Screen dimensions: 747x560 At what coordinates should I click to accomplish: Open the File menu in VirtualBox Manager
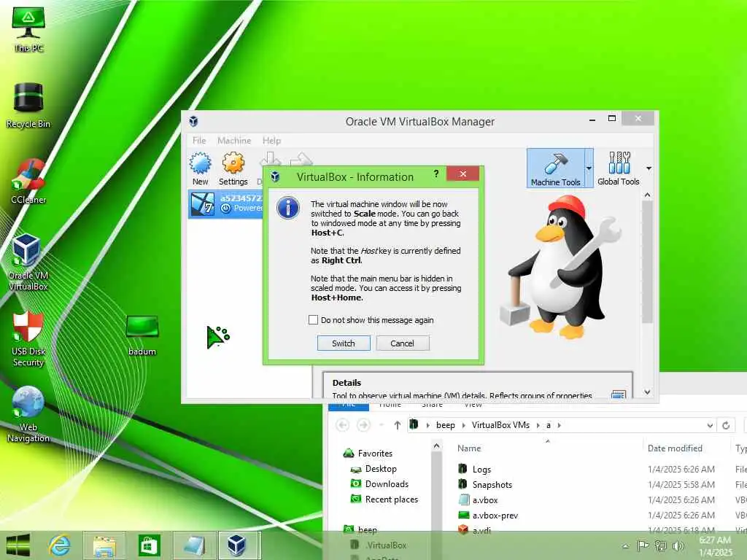pyautogui.click(x=199, y=141)
